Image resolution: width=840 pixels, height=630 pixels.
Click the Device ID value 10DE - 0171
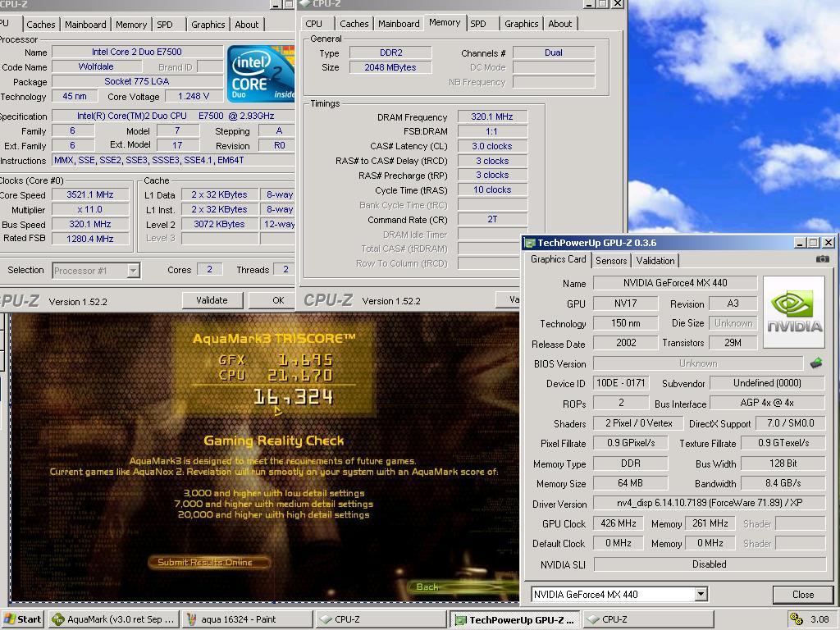pos(621,383)
